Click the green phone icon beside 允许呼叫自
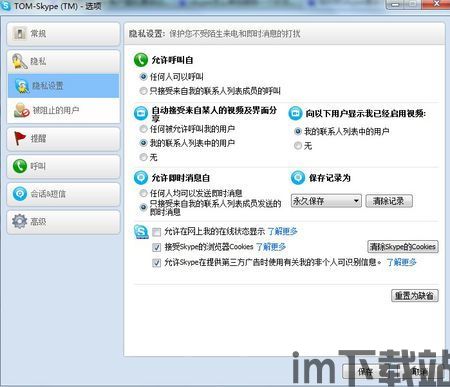The width and height of the screenshot is (450, 387). pyautogui.click(x=141, y=60)
